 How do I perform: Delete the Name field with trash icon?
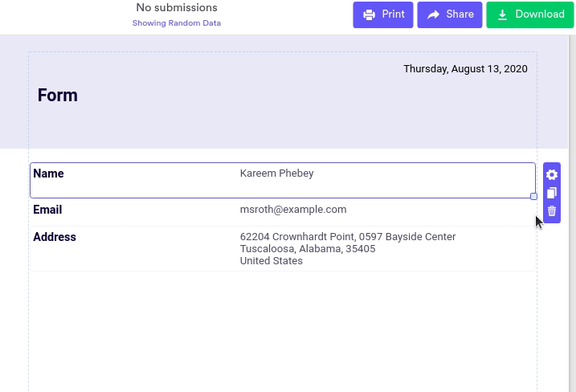[552, 211]
